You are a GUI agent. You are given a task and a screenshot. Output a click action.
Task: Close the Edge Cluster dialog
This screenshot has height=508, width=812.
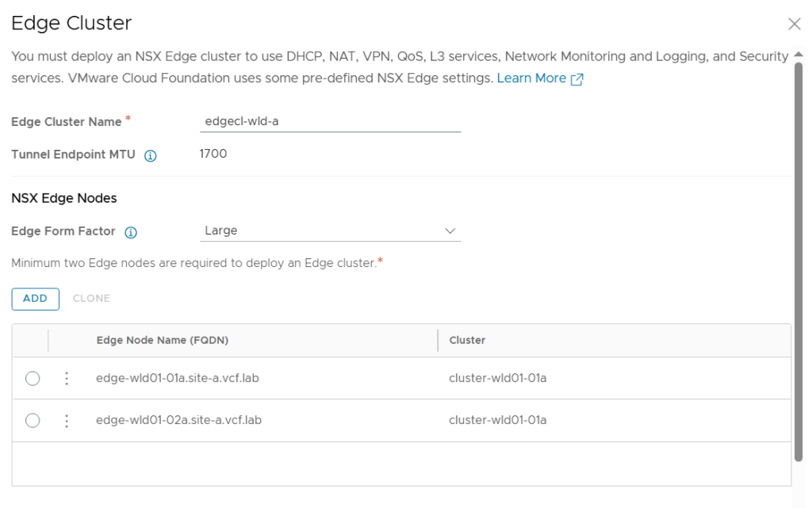[x=794, y=25]
